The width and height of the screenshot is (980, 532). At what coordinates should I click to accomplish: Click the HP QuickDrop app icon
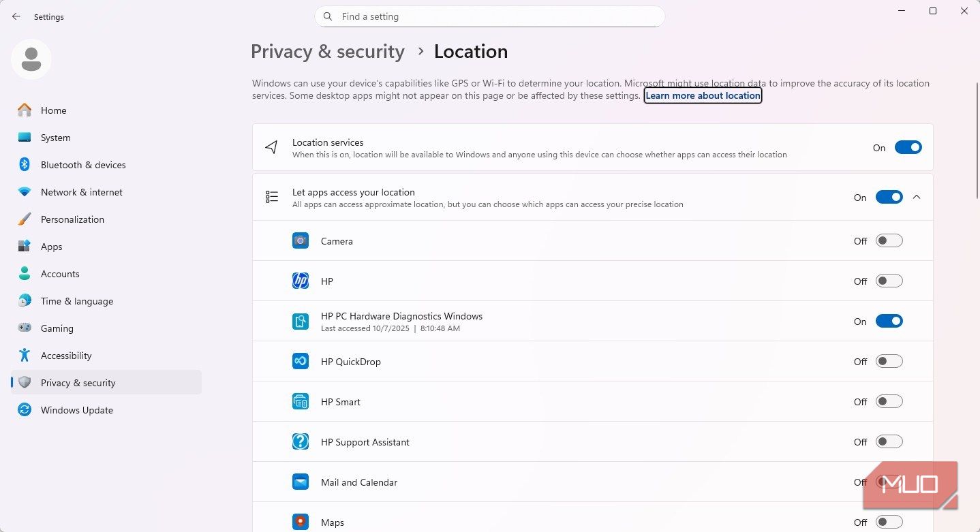(x=301, y=362)
